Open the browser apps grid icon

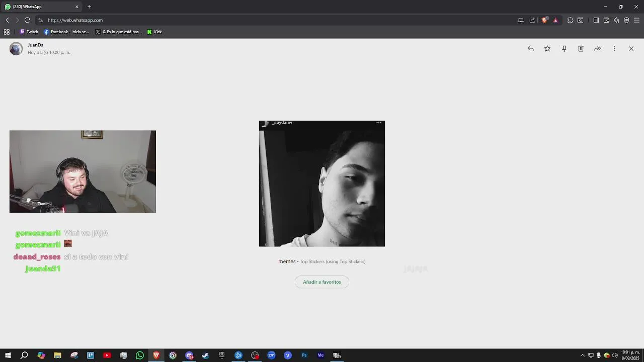(x=7, y=32)
